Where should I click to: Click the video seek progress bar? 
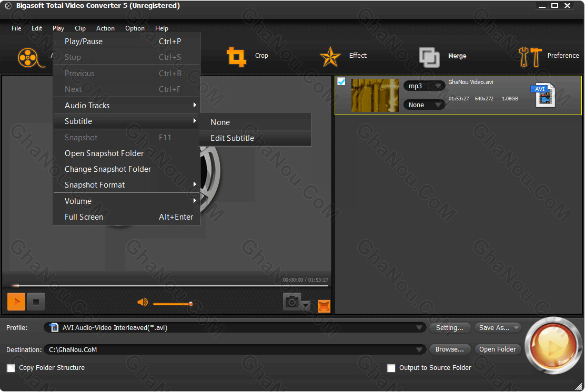(x=170, y=285)
